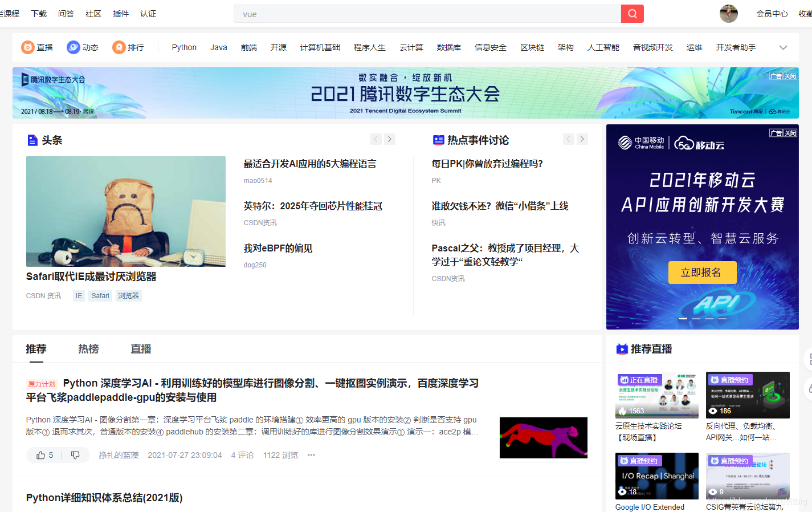
Task: Open the 4 评论 comments link
Action: pos(242,455)
